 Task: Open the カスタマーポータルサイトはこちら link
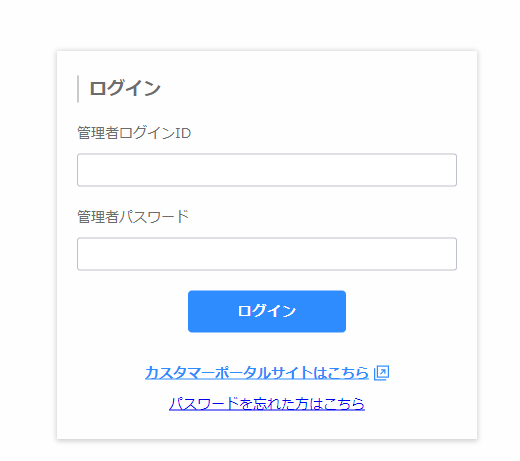pos(257,373)
